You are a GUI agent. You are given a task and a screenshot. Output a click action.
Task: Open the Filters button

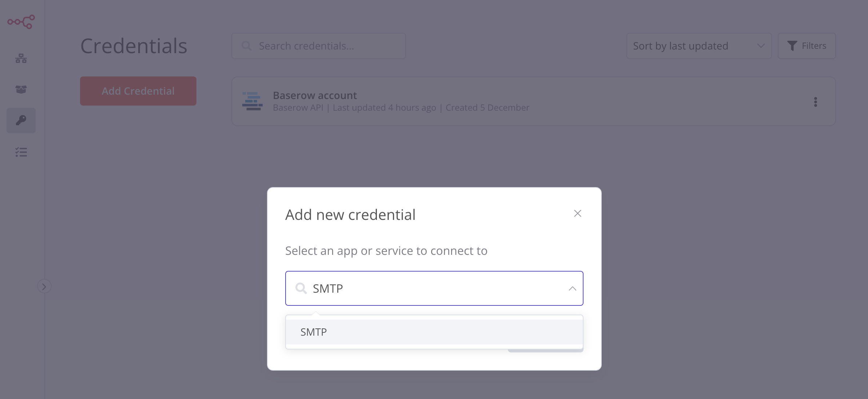click(806, 46)
